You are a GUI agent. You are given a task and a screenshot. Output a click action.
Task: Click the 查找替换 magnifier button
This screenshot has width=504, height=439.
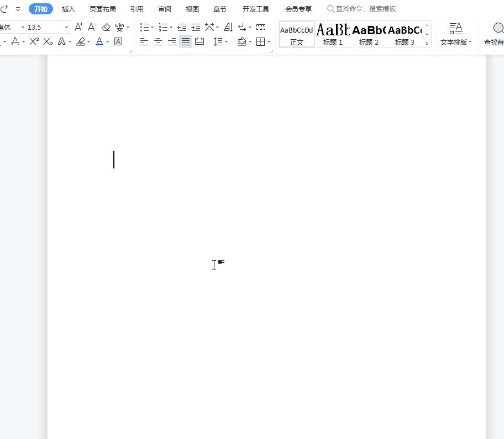[x=495, y=34]
